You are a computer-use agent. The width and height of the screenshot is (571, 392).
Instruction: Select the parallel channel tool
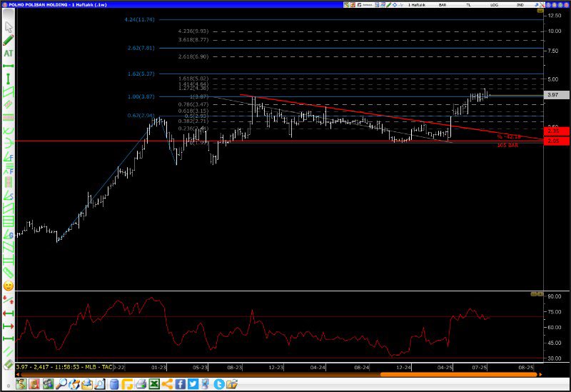tap(9, 92)
